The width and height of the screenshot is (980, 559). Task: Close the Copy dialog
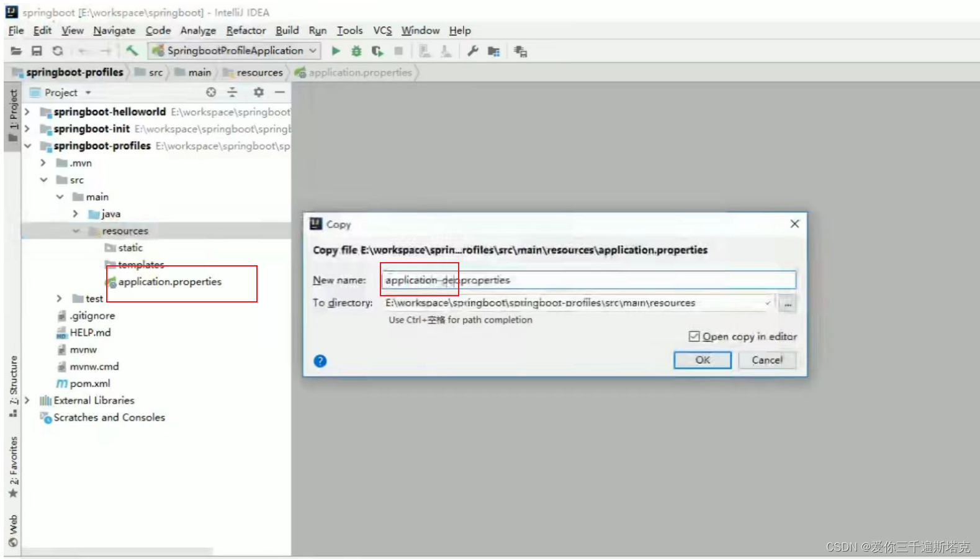click(x=794, y=224)
